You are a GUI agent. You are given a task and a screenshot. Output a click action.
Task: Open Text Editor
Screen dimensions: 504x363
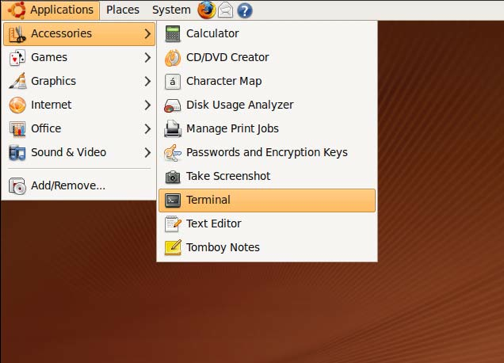point(267,224)
